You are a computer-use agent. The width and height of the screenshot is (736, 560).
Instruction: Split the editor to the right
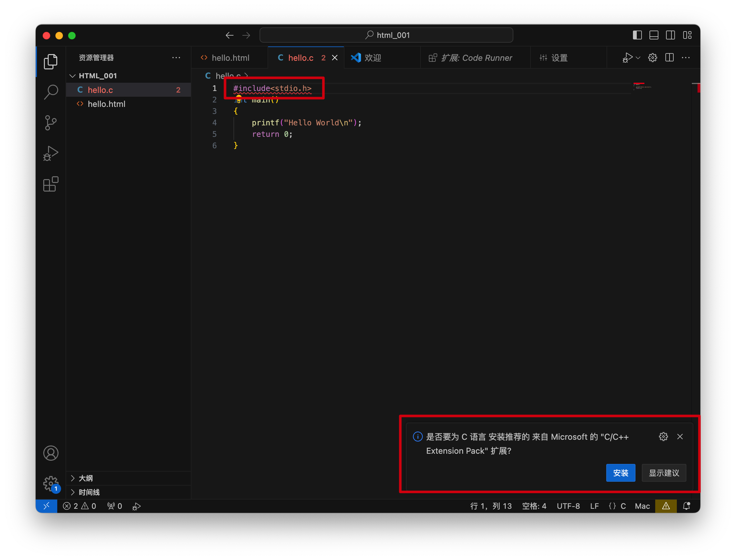point(669,58)
